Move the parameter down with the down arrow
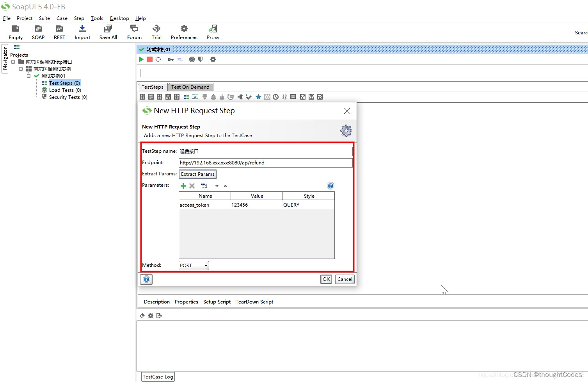Viewport: 588px width, 382px height. coord(217,186)
